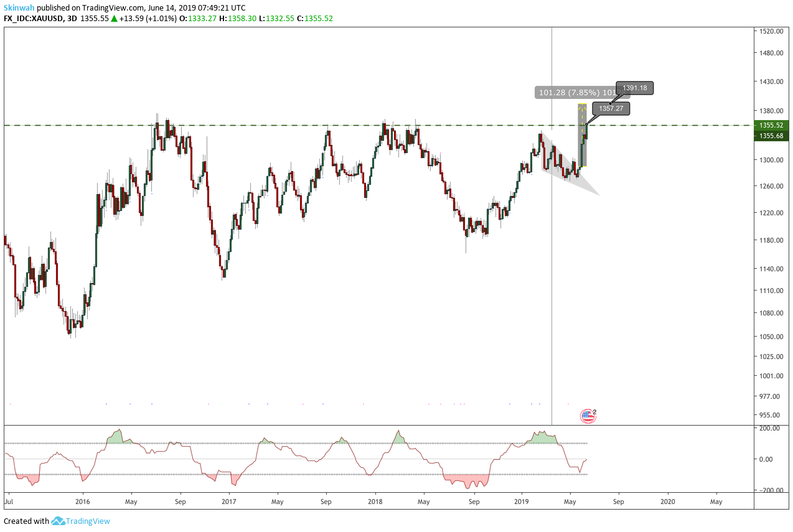Screen dimensions: 793x532
Task: Open the Skinwah author link
Action: 18,8
